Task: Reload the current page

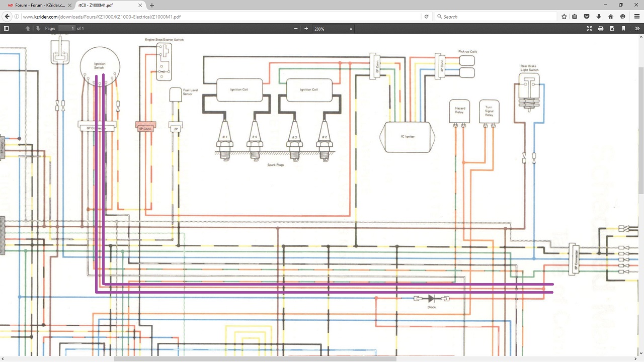Action: click(x=426, y=17)
